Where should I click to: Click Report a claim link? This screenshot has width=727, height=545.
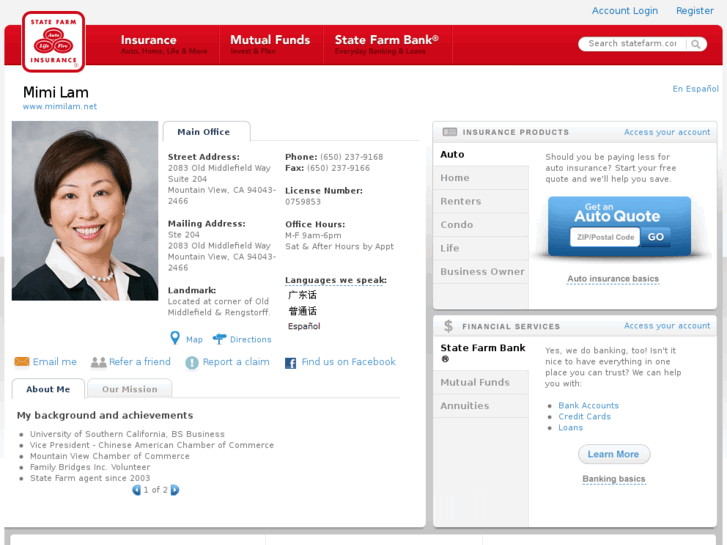pos(236,362)
